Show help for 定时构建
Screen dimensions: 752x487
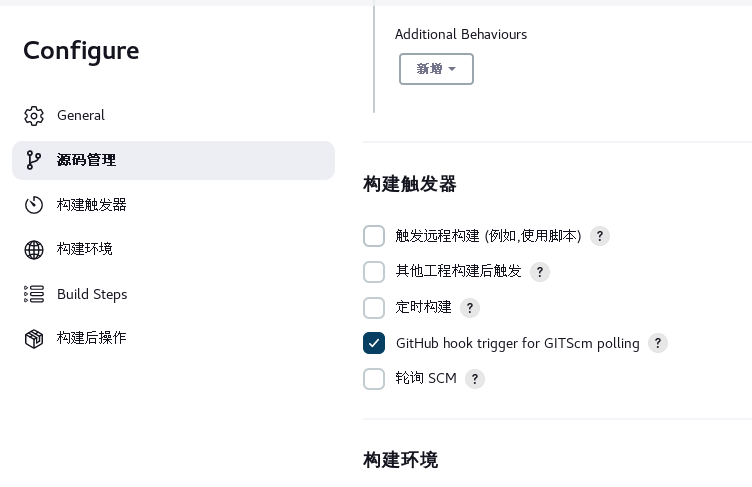coord(470,308)
